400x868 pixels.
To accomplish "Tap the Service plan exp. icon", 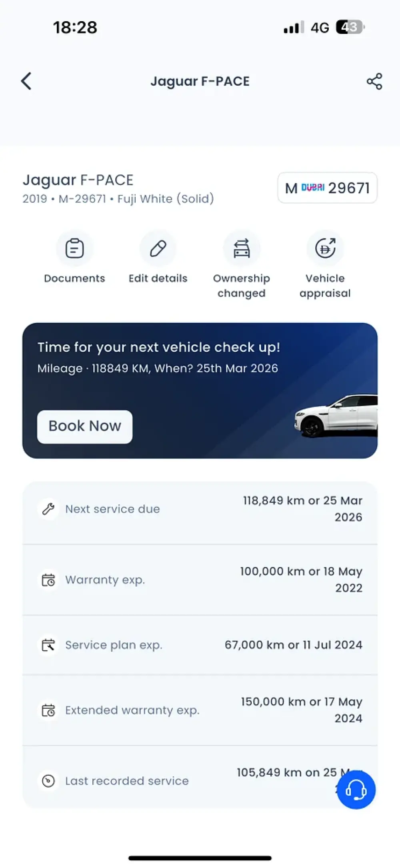I will click(48, 645).
